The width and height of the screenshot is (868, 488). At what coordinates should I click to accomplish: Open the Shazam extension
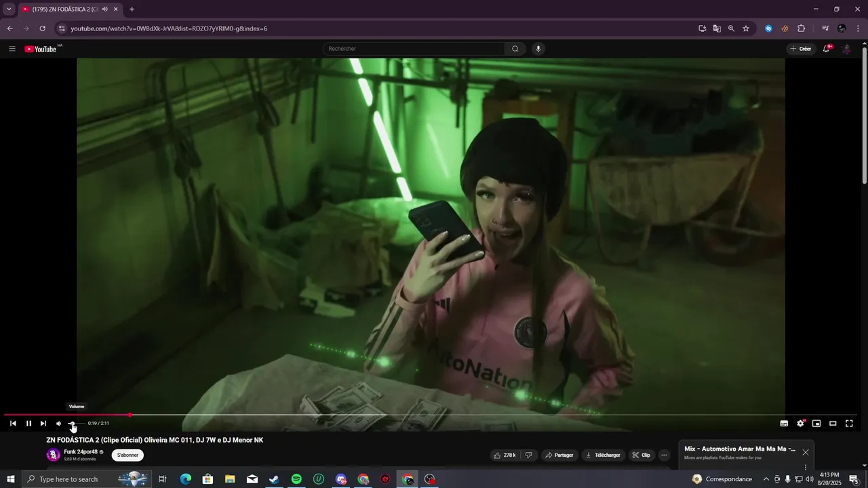click(768, 28)
